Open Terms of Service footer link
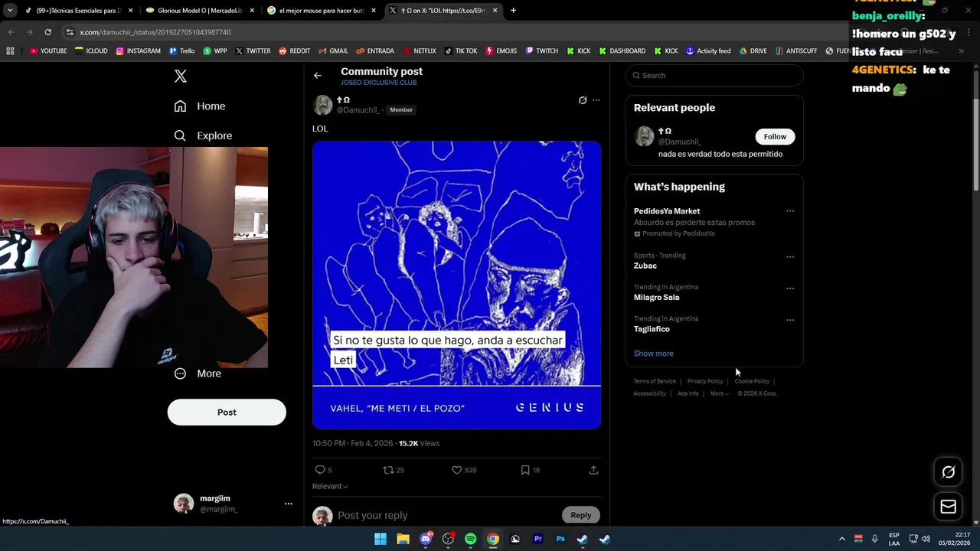 (655, 381)
